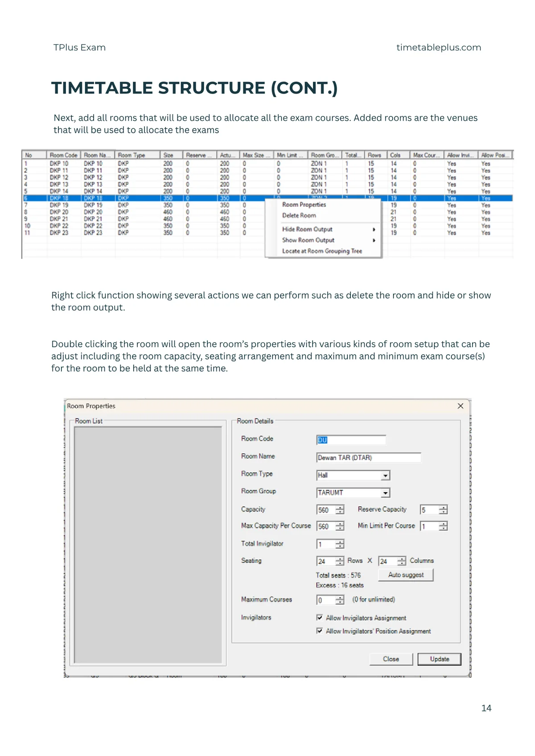The width and height of the screenshot is (535, 756).
Task: Sort by the Room Type column header
Action: (137, 155)
